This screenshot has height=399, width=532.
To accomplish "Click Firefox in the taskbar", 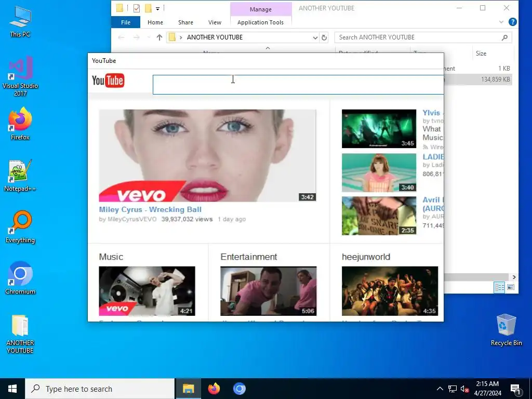I will click(214, 389).
